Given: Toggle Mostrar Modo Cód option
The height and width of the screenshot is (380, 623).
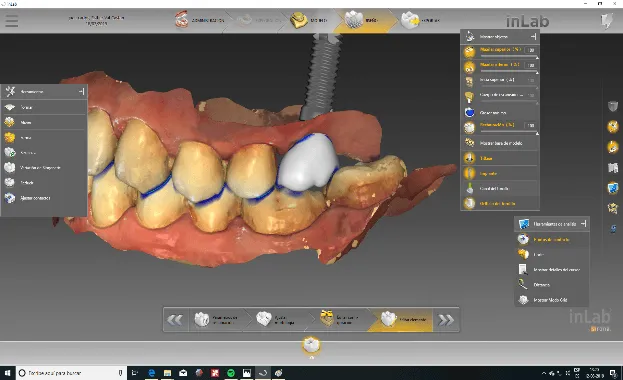Looking at the screenshot, I should point(552,300).
